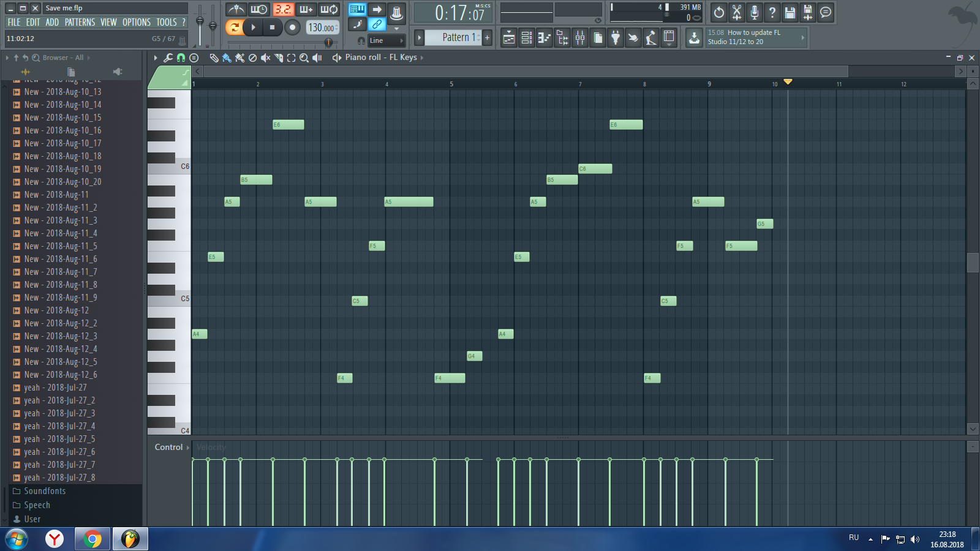
Task: Open the Mixer view
Action: pyautogui.click(x=580, y=38)
